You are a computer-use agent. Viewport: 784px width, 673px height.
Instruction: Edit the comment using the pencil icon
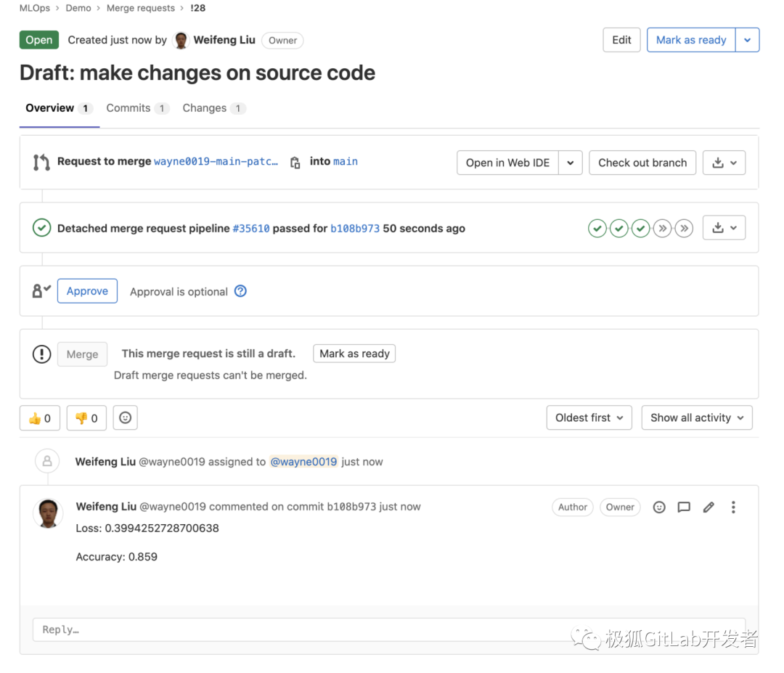pyautogui.click(x=709, y=507)
